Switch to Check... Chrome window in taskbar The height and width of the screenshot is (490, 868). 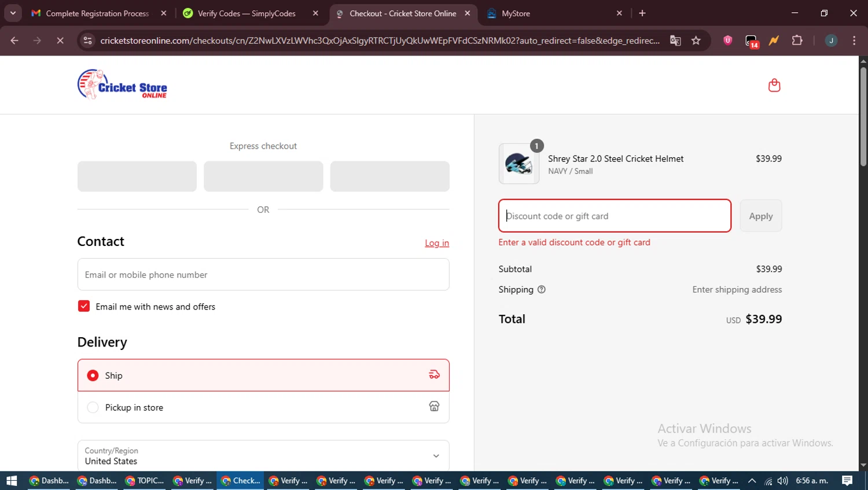241,481
